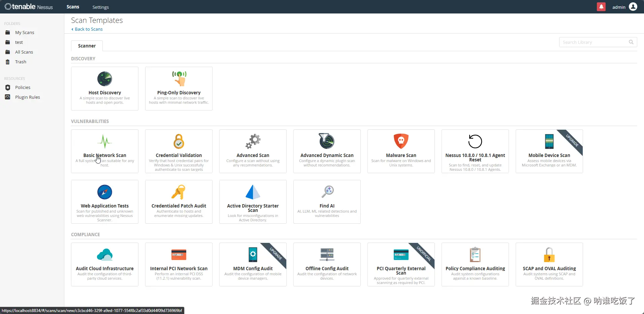Go back via Back to Scans link
Image resolution: width=644 pixels, height=314 pixels.
pos(87,29)
